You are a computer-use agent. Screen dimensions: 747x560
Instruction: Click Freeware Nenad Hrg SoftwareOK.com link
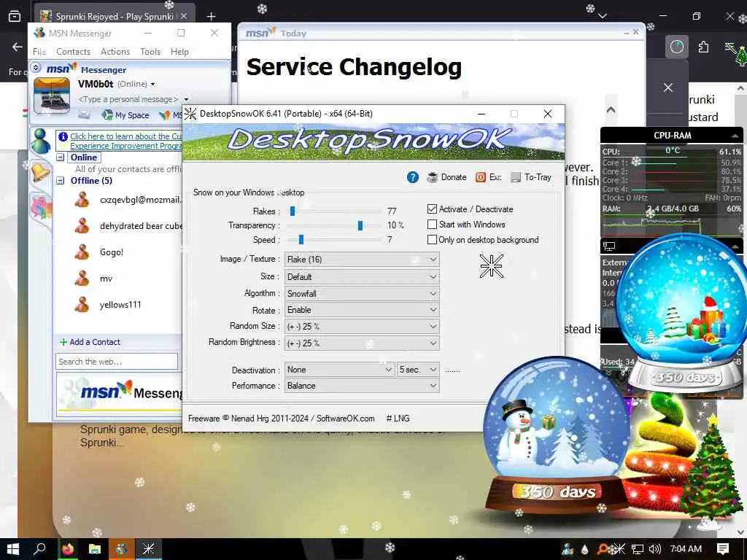pyautogui.click(x=281, y=419)
